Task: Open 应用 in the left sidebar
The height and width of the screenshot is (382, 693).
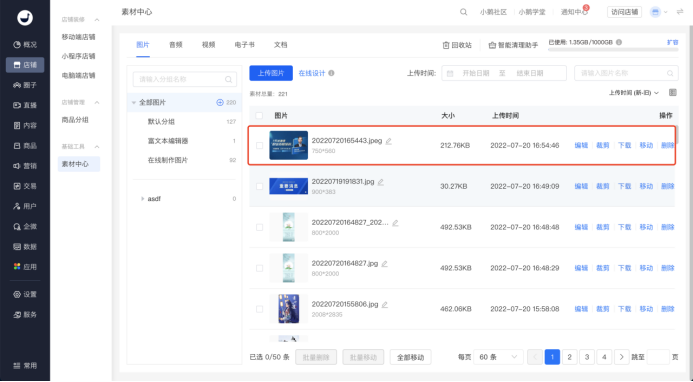Action: [25, 267]
